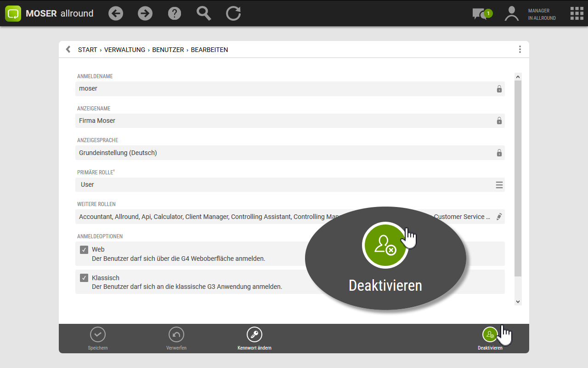Viewport: 588px width, 368px height.
Task: Open the help question mark icon
Action: click(x=175, y=13)
